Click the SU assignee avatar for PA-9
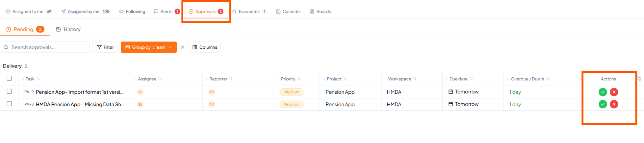The width and height of the screenshot is (644, 143). tap(140, 92)
